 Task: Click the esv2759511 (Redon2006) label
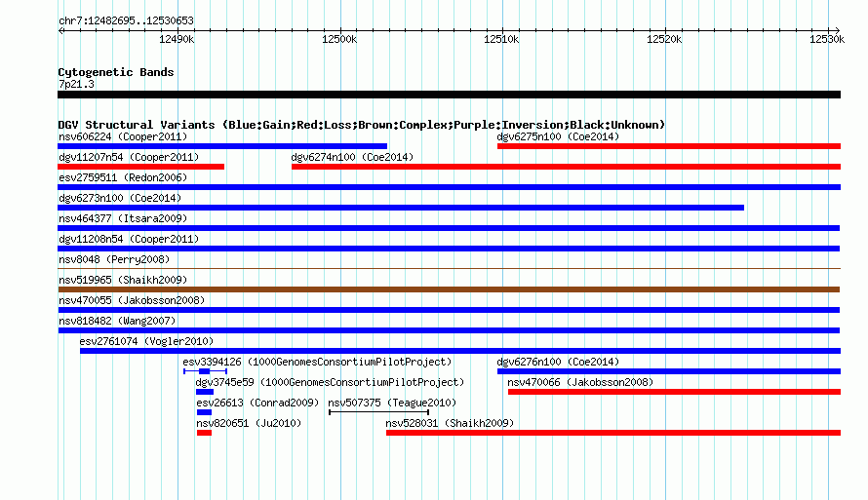point(123,177)
